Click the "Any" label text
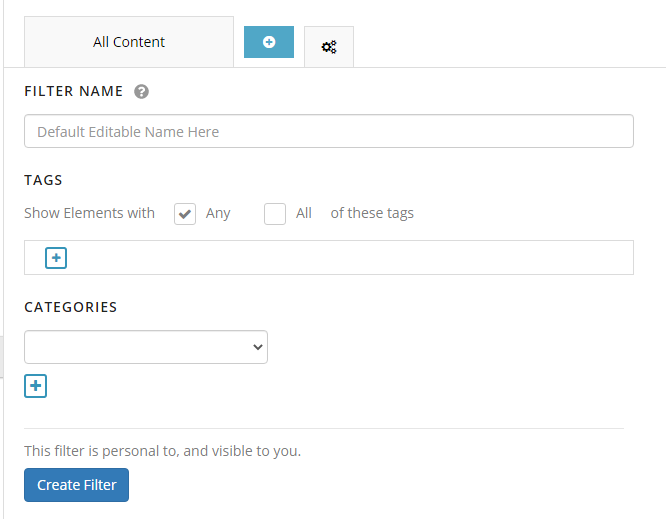 (218, 213)
